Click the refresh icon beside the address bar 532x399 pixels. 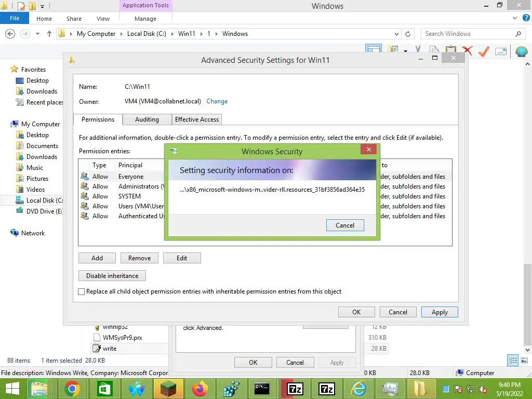[408, 34]
